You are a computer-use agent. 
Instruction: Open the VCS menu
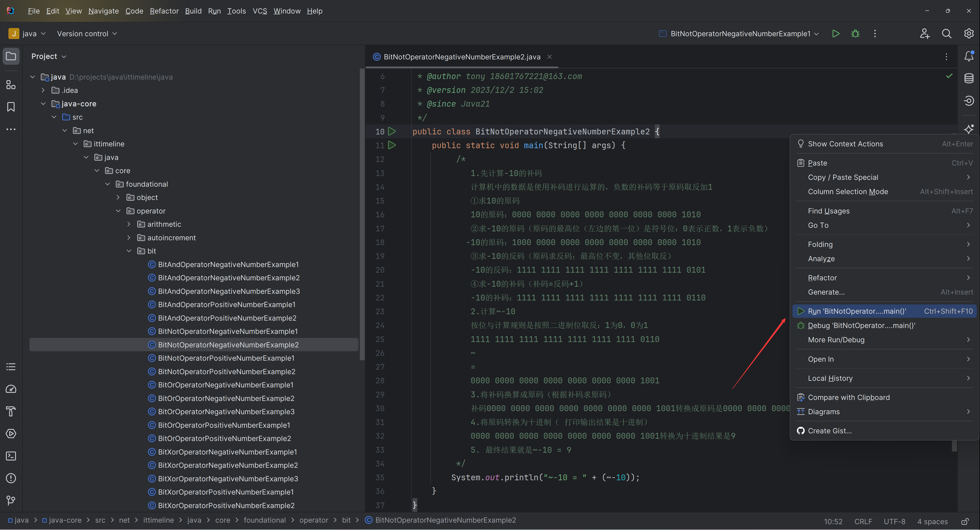260,11
